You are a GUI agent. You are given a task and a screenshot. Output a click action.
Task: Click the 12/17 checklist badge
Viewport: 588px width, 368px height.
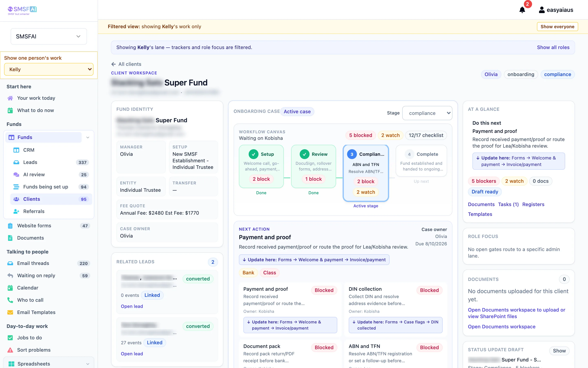coord(426,135)
